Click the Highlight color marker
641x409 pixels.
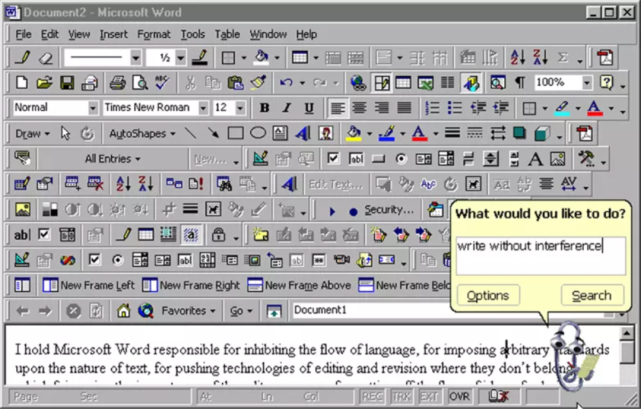click(x=562, y=108)
